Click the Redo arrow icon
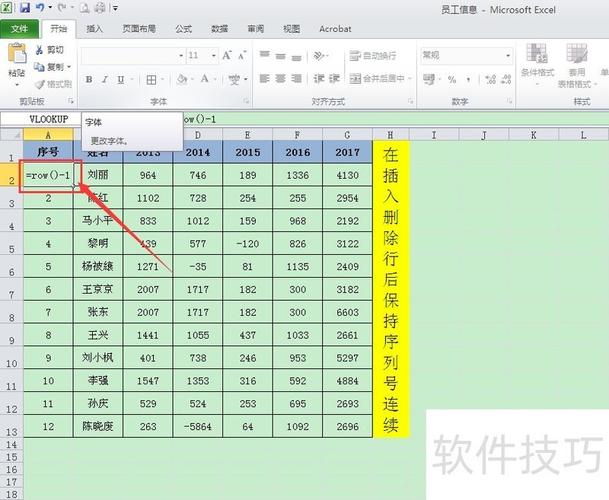Viewport: 609px width, 500px height. click(x=62, y=7)
